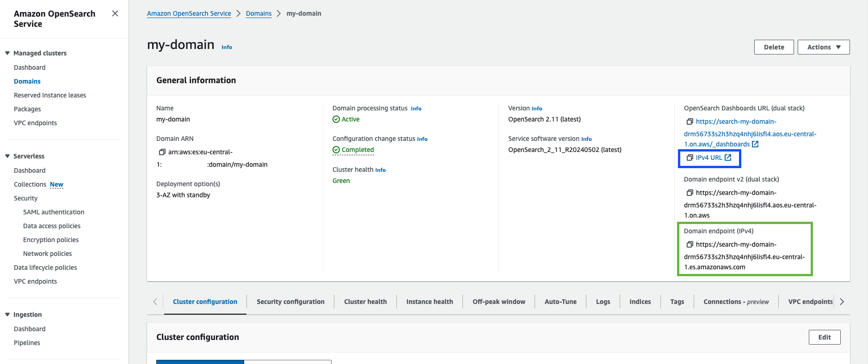
Task: Open Info for Configuration change status
Action: [422, 139]
